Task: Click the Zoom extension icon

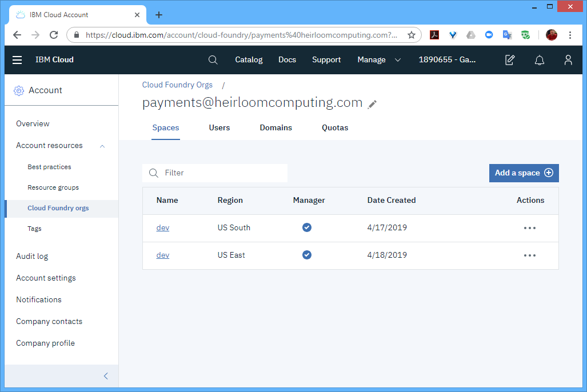Action: [x=489, y=35]
